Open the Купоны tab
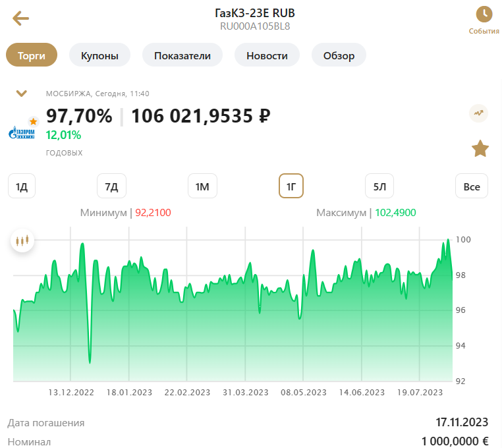502x448 pixels. (x=99, y=55)
